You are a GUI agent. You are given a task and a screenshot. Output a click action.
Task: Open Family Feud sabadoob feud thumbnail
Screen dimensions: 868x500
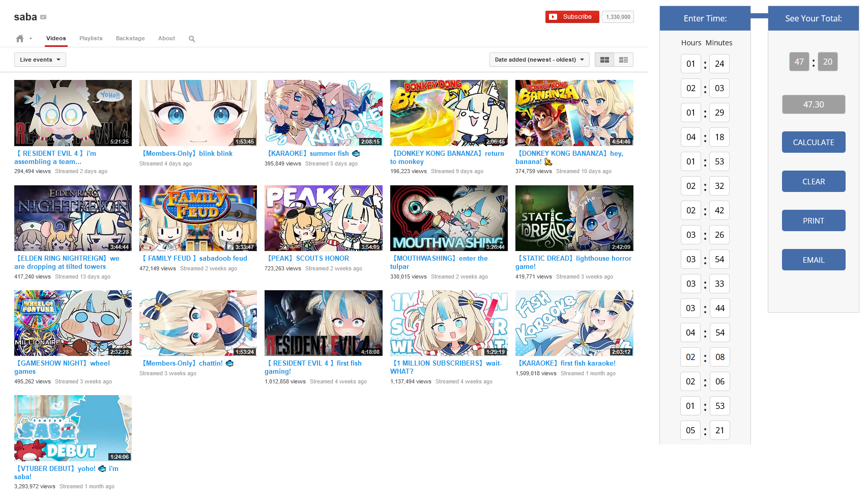click(x=198, y=218)
